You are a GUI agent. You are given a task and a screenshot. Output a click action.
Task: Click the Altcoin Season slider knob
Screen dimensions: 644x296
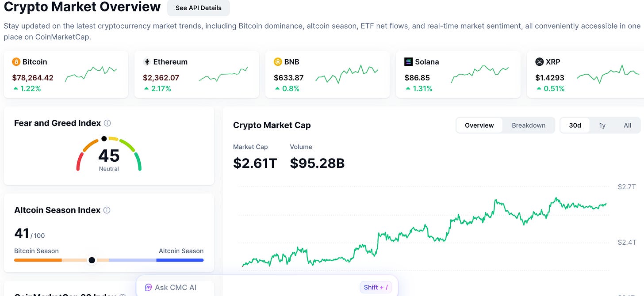coord(92,260)
